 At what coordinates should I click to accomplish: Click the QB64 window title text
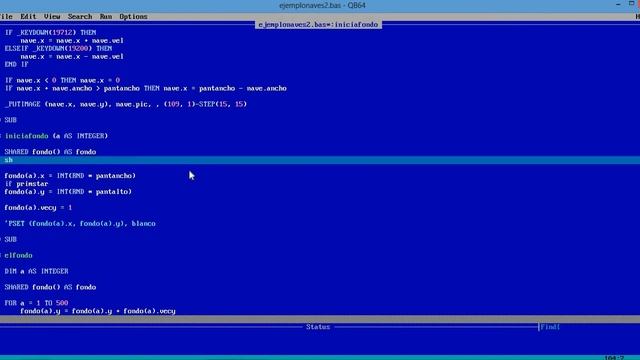click(322, 5)
